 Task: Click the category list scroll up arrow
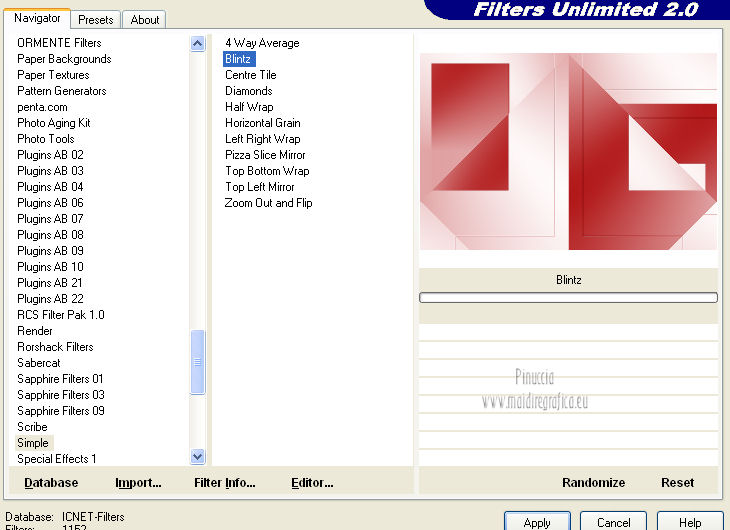198,44
